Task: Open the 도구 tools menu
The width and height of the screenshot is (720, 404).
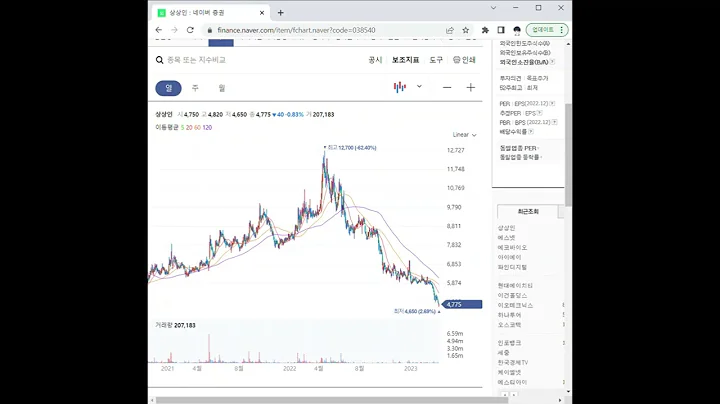Action: pyautogui.click(x=436, y=60)
